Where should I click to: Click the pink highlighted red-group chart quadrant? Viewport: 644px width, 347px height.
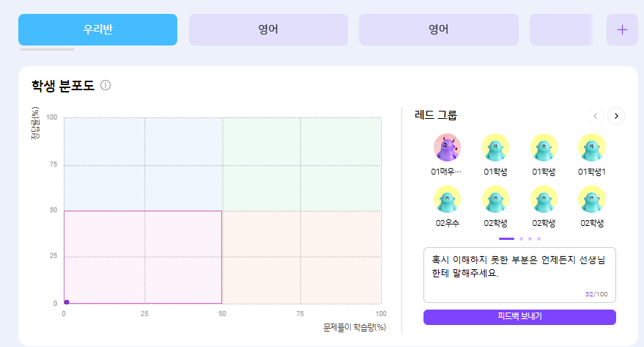click(x=143, y=257)
